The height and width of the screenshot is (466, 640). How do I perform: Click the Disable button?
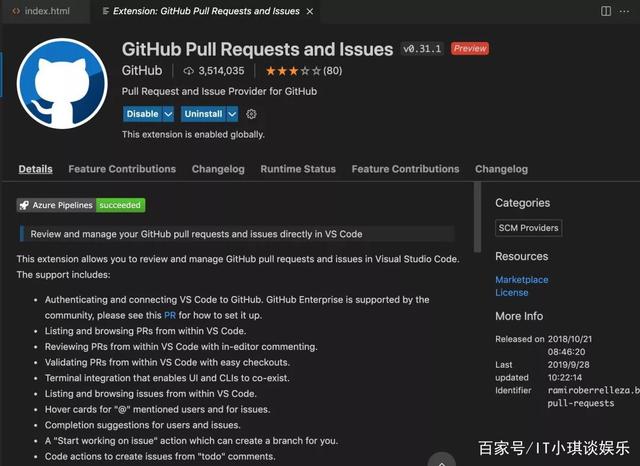pyautogui.click(x=142, y=114)
